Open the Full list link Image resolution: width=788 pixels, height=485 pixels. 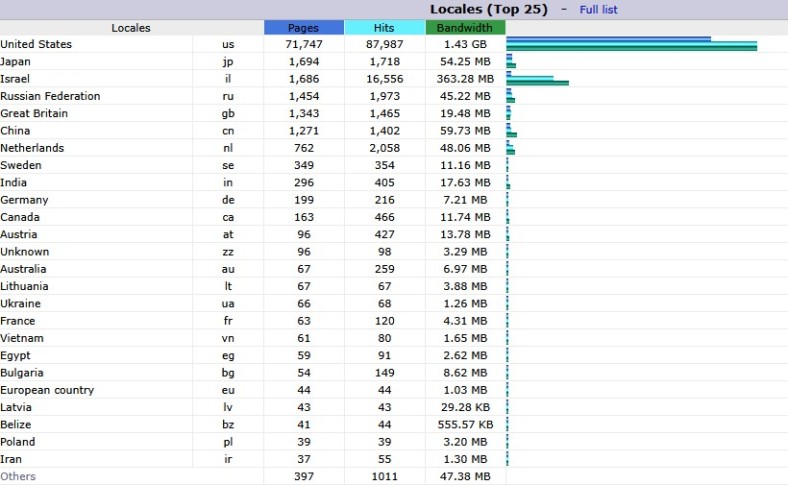click(598, 9)
